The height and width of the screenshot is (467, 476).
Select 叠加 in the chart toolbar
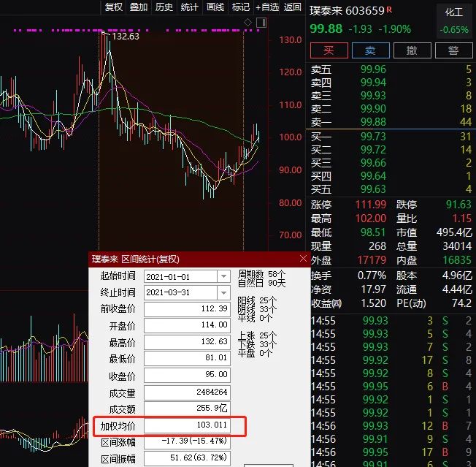pyautogui.click(x=139, y=7)
